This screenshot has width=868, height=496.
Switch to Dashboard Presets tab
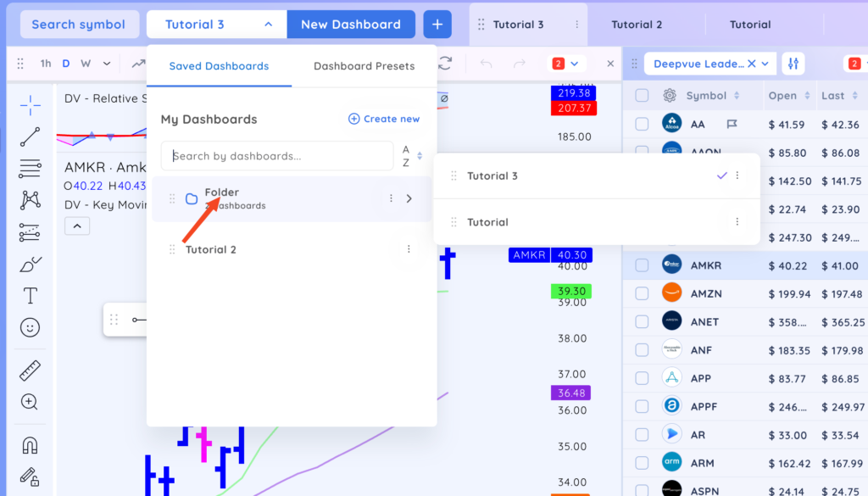364,66
